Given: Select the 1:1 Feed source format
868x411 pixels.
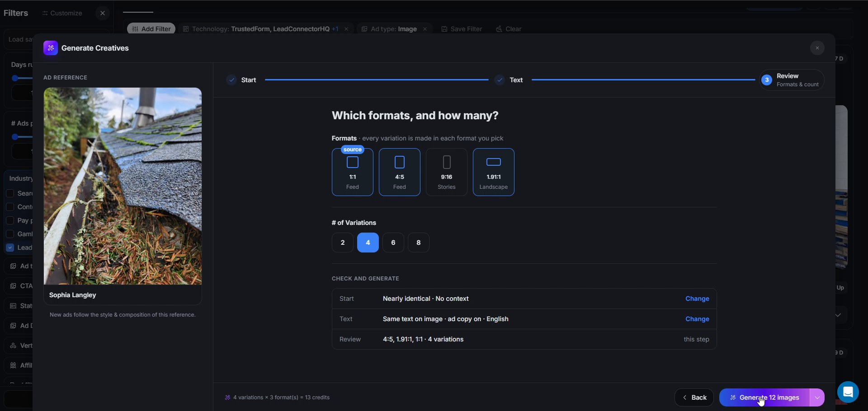Looking at the screenshot, I should tap(353, 172).
